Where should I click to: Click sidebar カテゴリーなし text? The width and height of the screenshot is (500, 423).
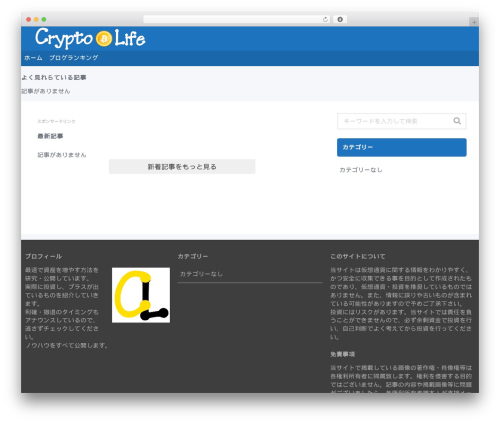[x=361, y=170]
